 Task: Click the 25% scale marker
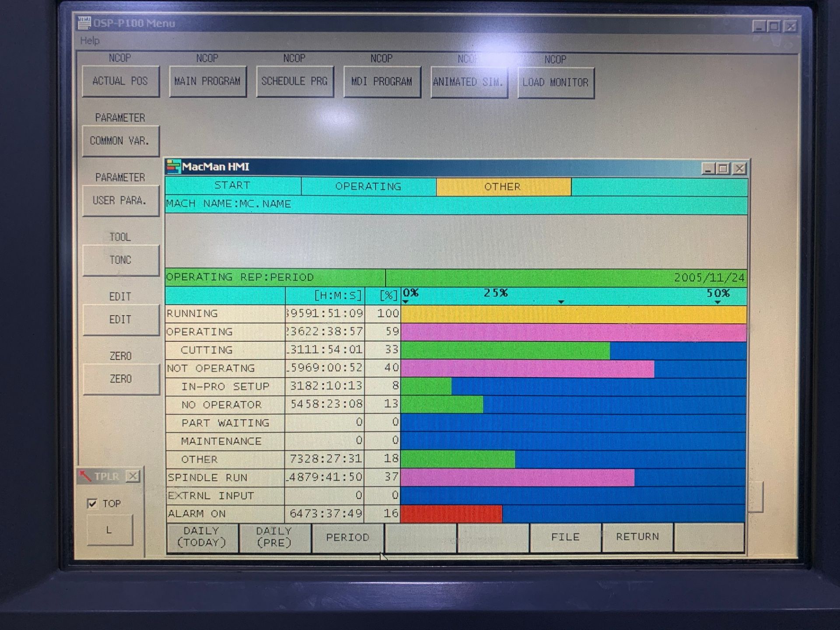point(496,293)
